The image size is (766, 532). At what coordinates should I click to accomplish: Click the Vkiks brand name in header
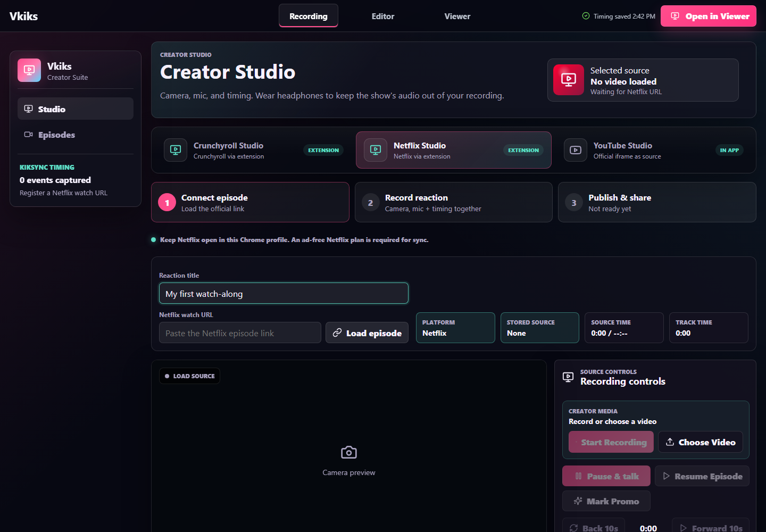24,16
